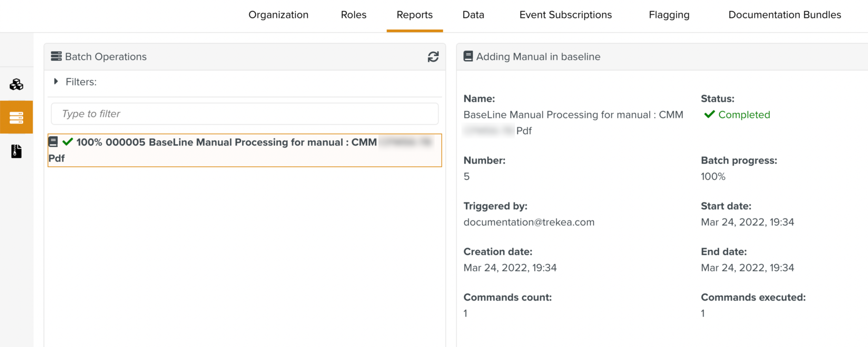
Task: Click the green checkmark on batch item 000005
Action: pos(67,142)
